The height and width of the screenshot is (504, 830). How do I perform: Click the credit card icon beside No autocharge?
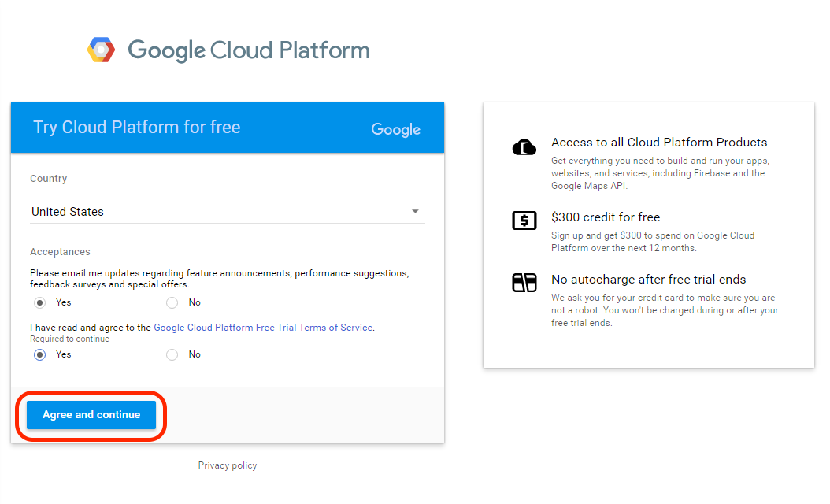click(x=524, y=283)
